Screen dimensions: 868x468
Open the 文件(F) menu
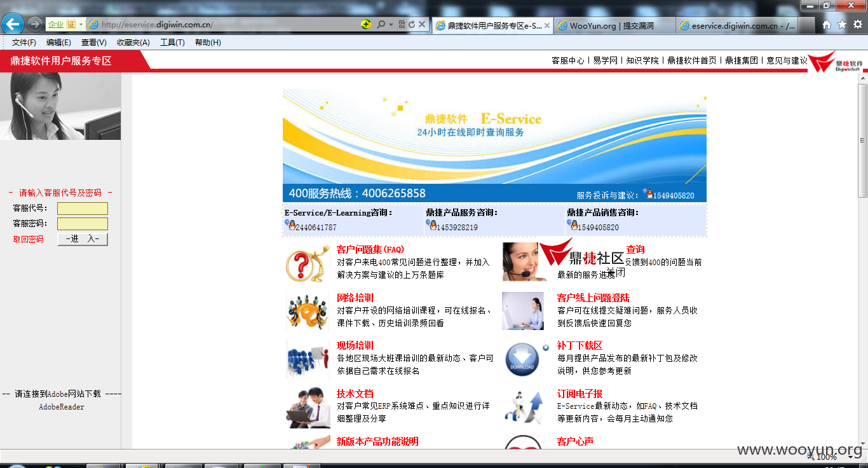pyautogui.click(x=24, y=43)
